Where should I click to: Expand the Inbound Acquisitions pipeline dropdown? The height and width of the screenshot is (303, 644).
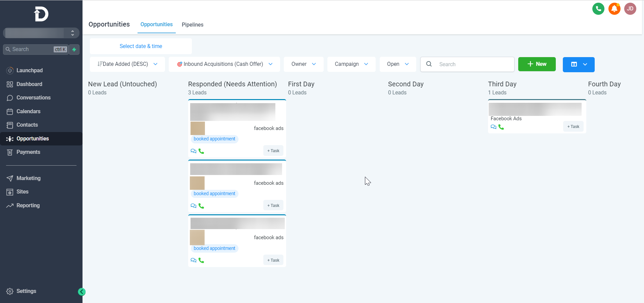click(224, 64)
